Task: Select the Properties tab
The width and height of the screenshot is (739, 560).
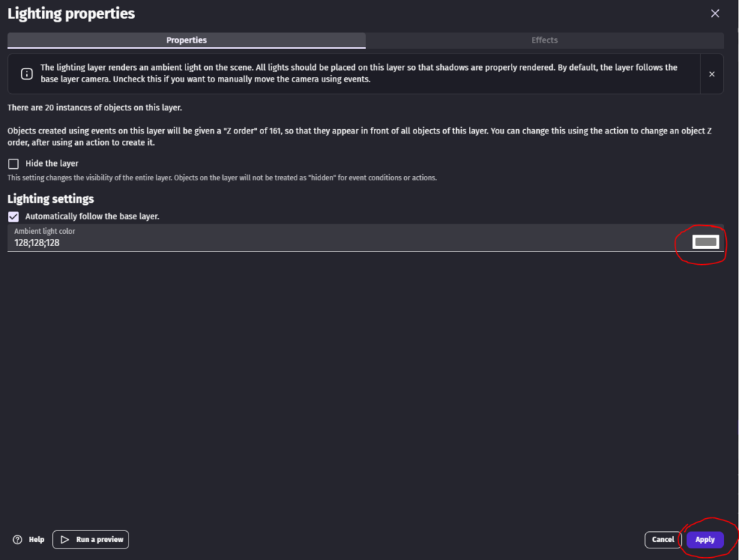Action: click(x=186, y=40)
